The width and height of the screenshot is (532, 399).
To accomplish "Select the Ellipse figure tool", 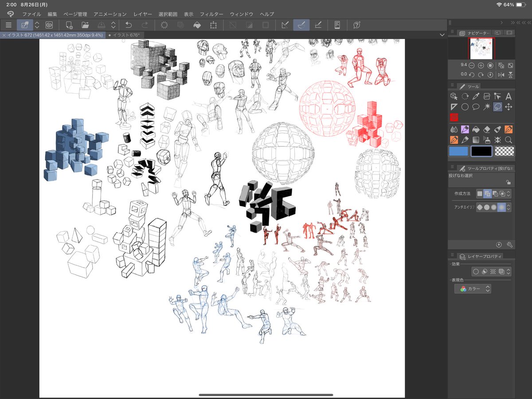I will point(465,107).
